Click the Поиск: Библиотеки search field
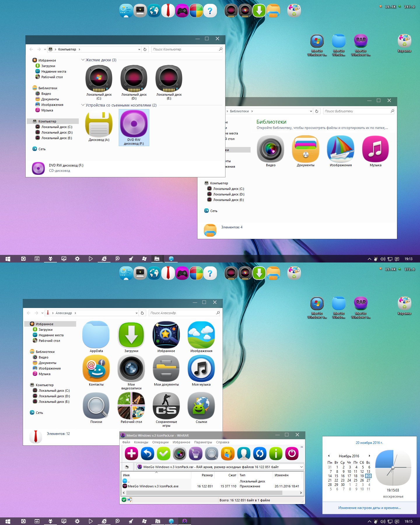 tap(359, 111)
